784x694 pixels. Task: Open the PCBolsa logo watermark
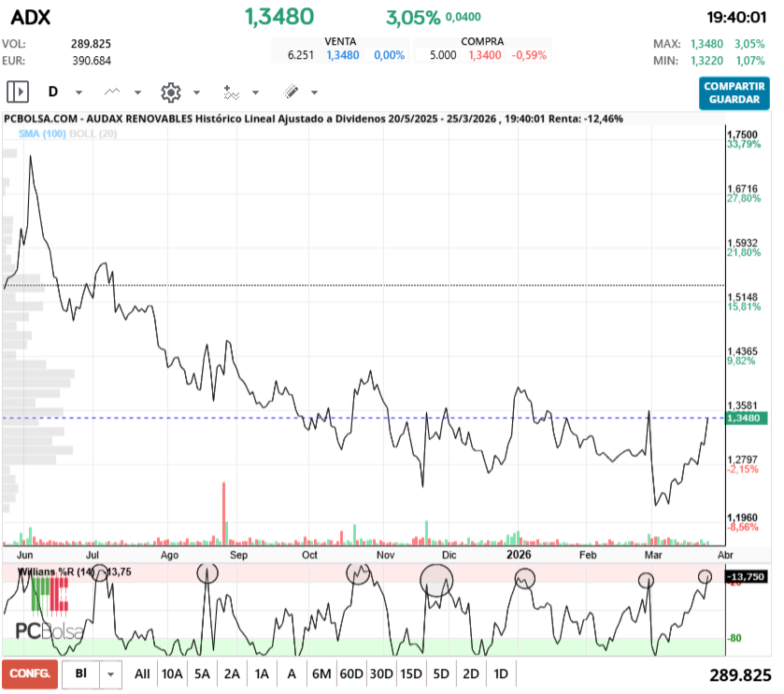[49, 630]
